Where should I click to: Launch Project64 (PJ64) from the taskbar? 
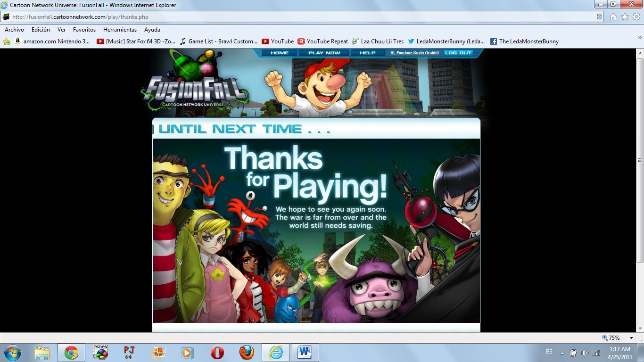(x=129, y=353)
